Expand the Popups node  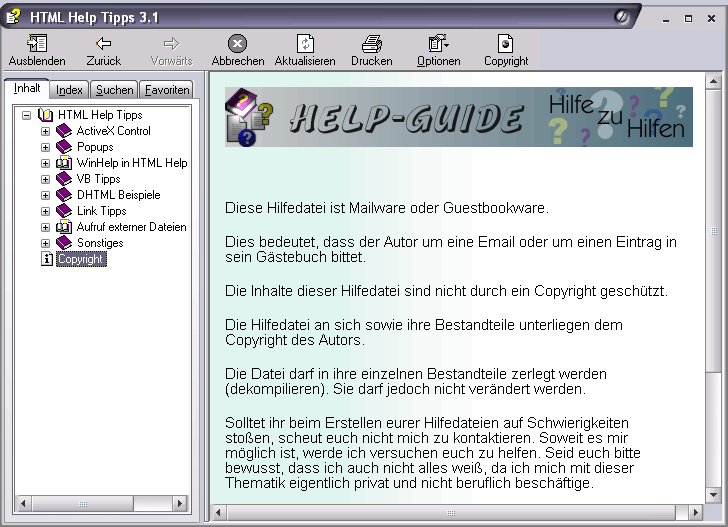click(x=45, y=148)
